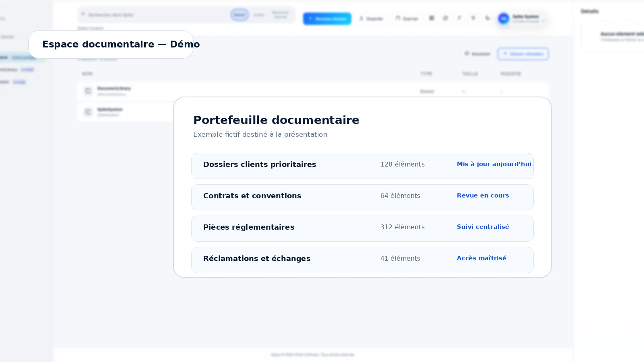Select the Contrats et conventions row
This screenshot has height=362, width=644.
(x=362, y=197)
